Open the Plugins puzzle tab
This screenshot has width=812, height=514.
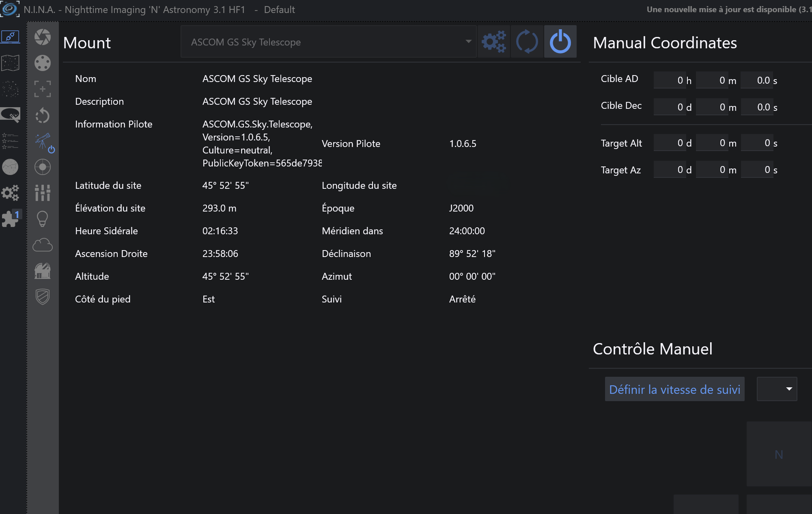pos(10,219)
